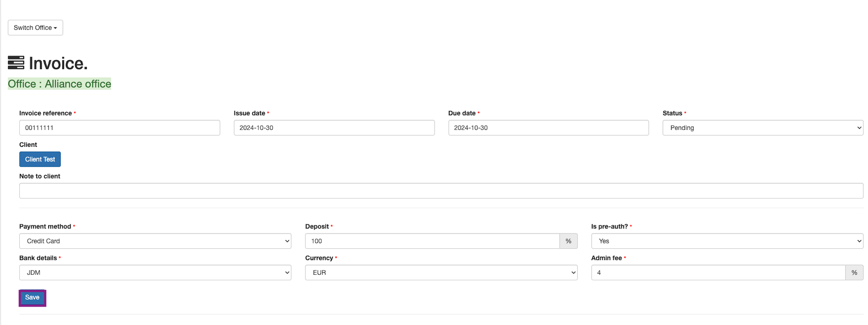Click the Client Test button
Image resolution: width=868 pixels, height=325 pixels.
tap(40, 159)
